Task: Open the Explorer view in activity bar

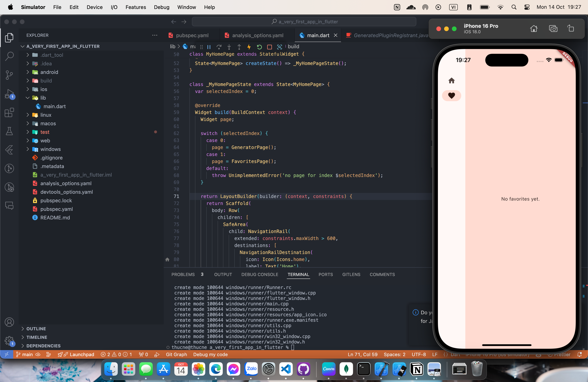Action: click(9, 38)
